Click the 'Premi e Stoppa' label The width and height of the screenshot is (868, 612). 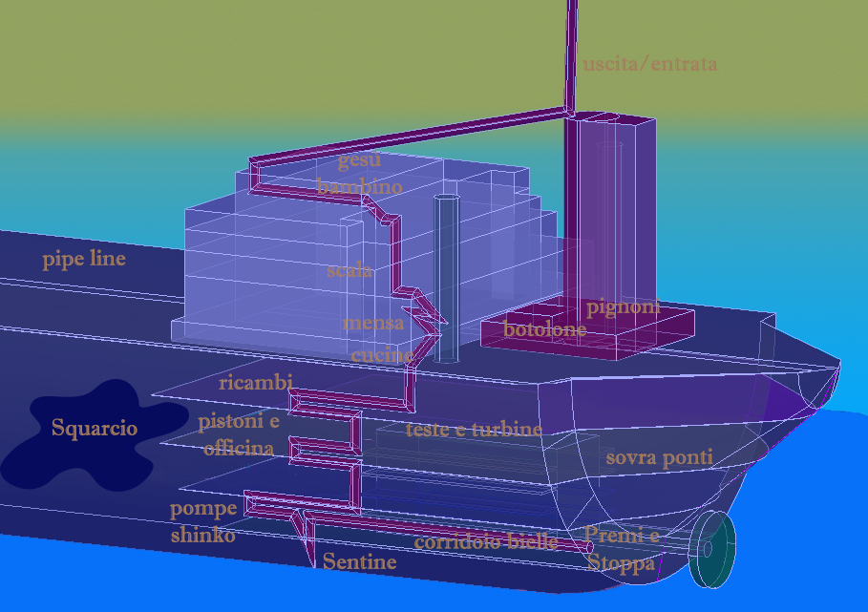[622, 549]
